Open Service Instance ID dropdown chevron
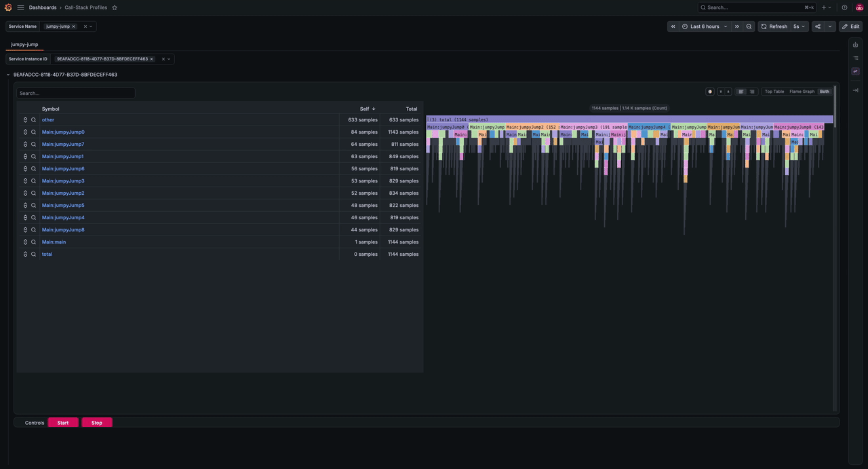This screenshot has width=868, height=469. [169, 59]
